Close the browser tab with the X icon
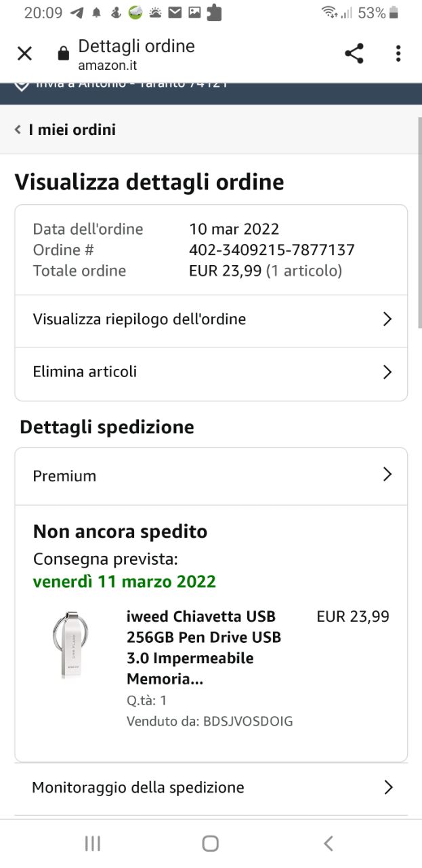Screen dimensions: 422x868 pyautogui.click(x=24, y=54)
